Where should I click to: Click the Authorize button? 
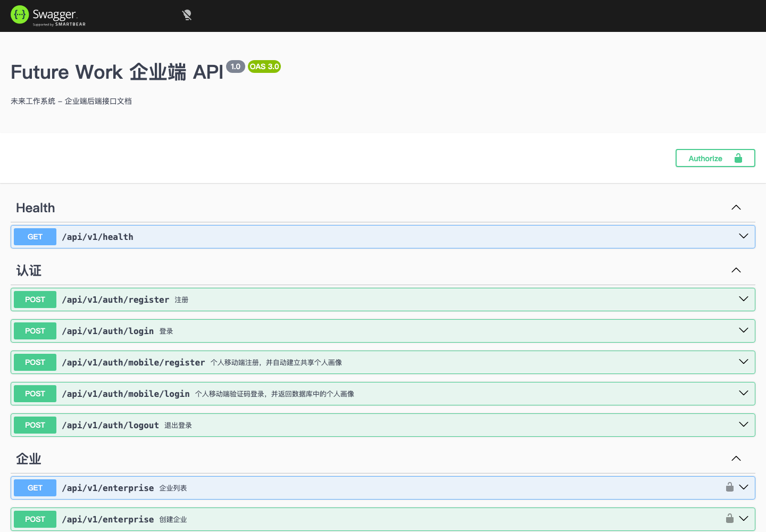click(x=715, y=158)
